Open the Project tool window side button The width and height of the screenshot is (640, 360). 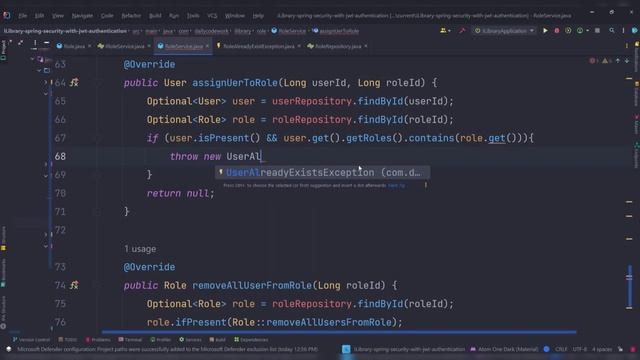(4, 50)
